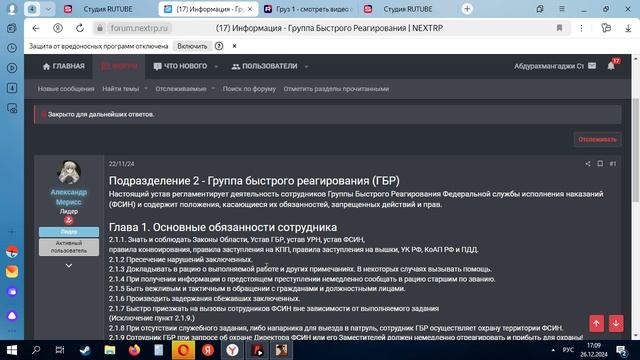Viewport: 640px width, 360px height.
Task: Reload the forum page
Action: pyautogui.click(x=80, y=28)
